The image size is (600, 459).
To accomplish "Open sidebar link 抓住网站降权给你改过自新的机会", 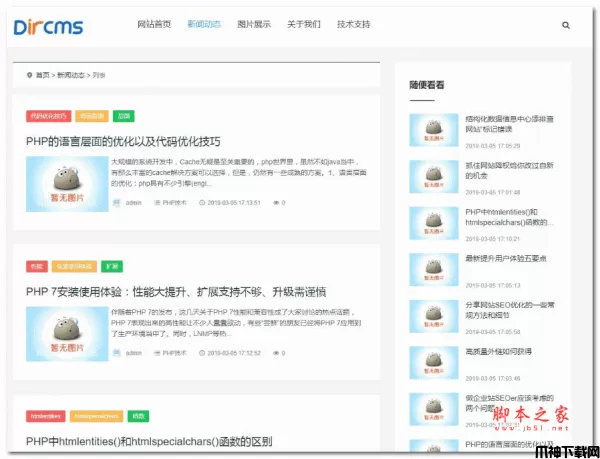I will [509, 171].
